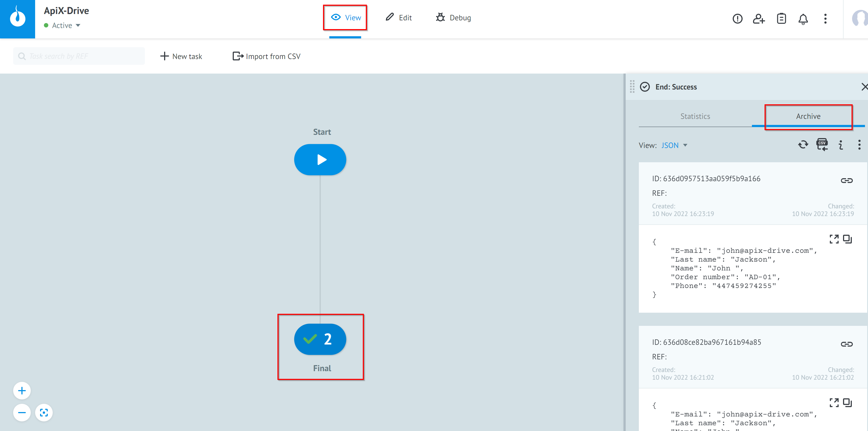Screen dimensions: 868x431
Task: Close the End: Success panel
Action: click(864, 87)
